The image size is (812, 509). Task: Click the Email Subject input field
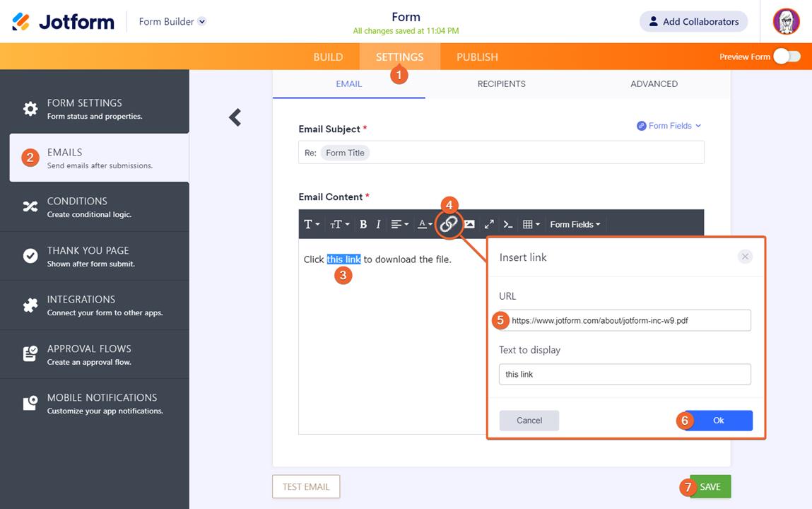501,153
